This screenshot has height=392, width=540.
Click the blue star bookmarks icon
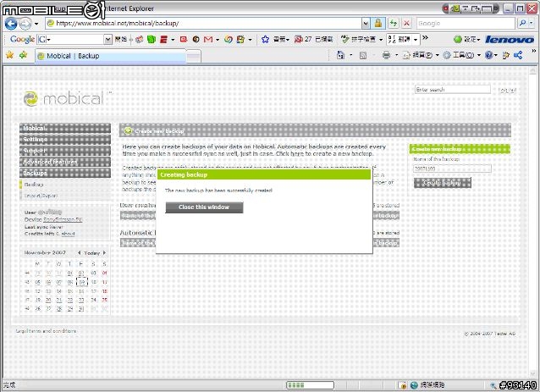pos(265,39)
